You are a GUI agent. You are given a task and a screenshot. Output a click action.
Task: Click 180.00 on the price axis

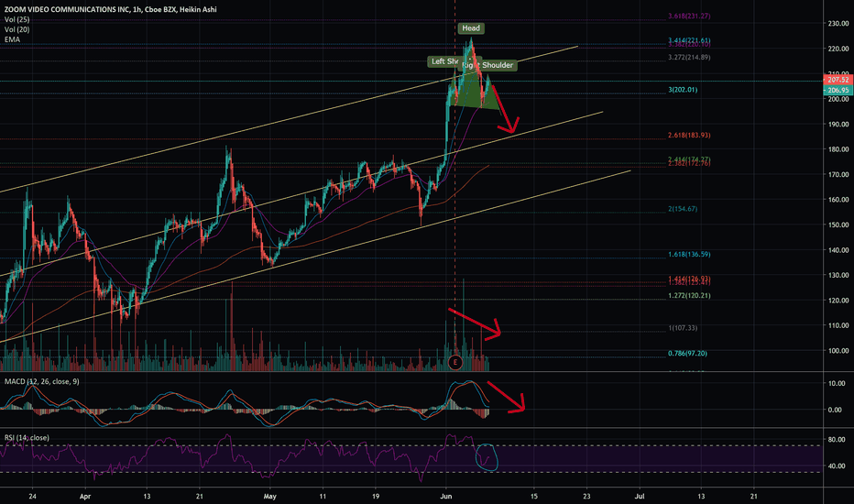tap(838, 149)
